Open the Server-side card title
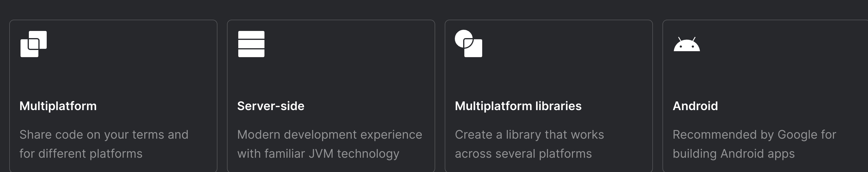Image resolution: width=868 pixels, height=172 pixels. coord(271,106)
